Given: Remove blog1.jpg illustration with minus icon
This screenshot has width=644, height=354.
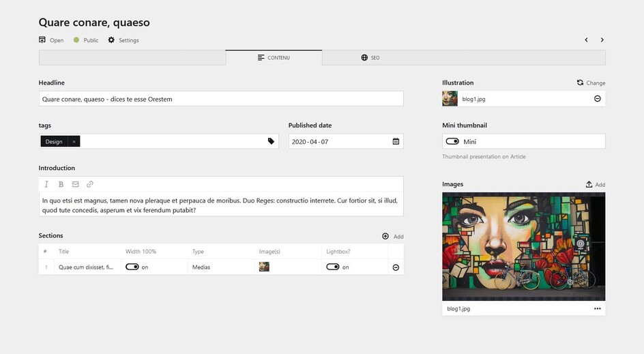Looking at the screenshot, I should 598,99.
